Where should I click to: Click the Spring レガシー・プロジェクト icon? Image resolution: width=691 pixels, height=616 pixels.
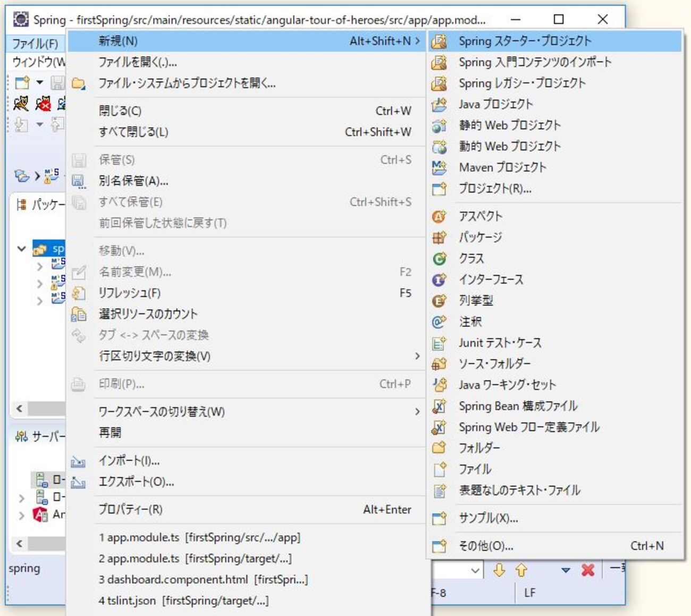(439, 83)
